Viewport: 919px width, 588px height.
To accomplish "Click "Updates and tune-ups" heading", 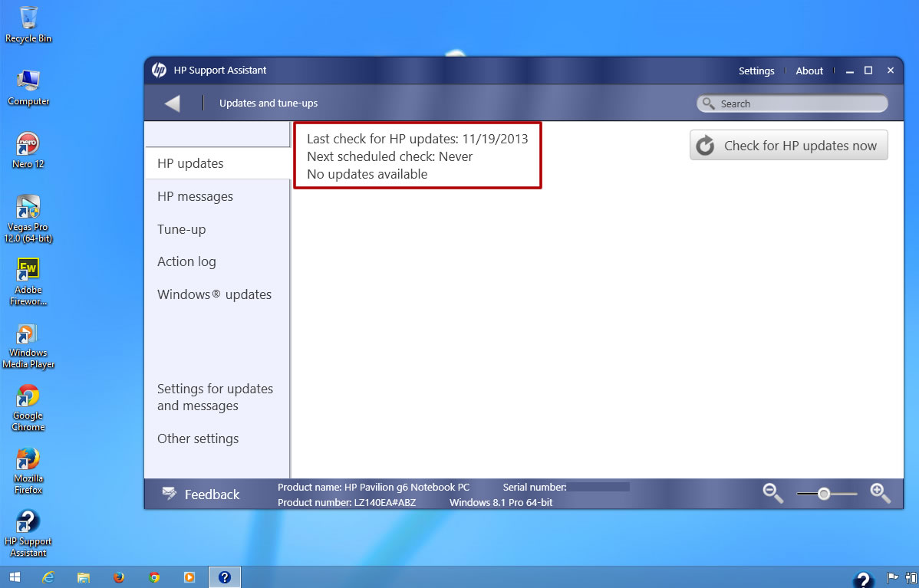I will pos(268,103).
